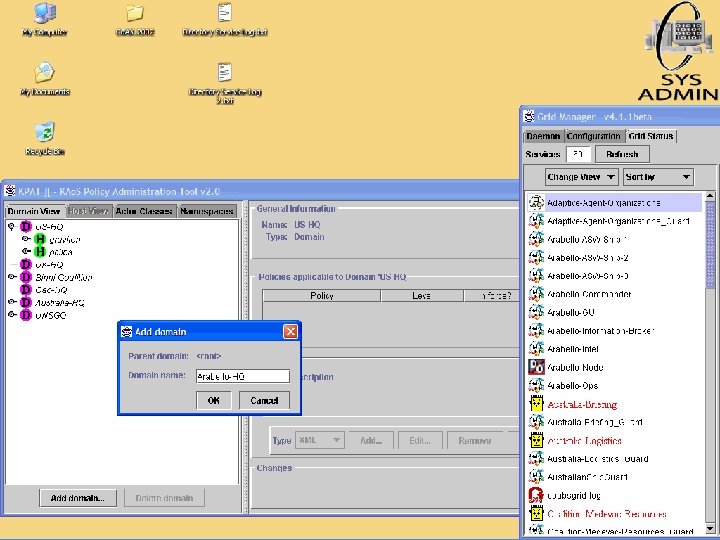Screen dimensions: 720x540
Task: Open Directory Service log 2.txt file icon
Action: 225,72
